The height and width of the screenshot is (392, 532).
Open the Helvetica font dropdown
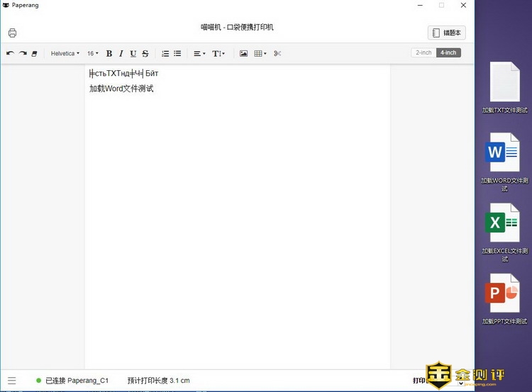[x=65, y=53]
